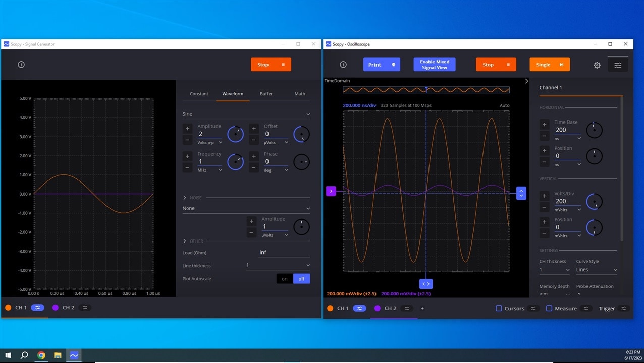Open Sine waveform type dropdown
Image resolution: width=644 pixels, height=363 pixels.
(246, 114)
